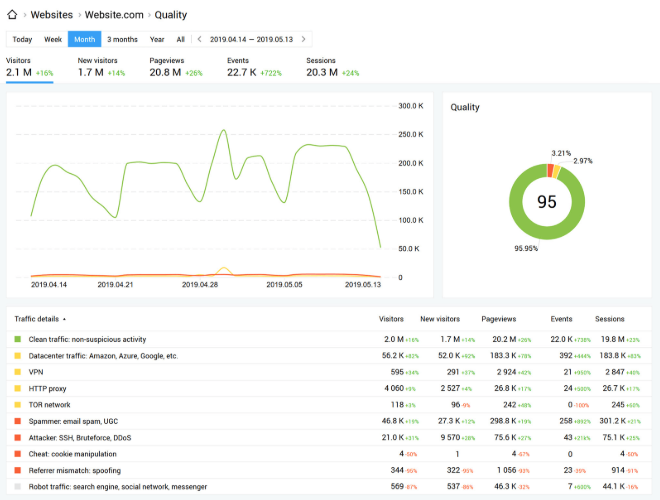The width and height of the screenshot is (660, 500).
Task: Click yellow swatch beside VPN row
Action: pyautogui.click(x=18, y=372)
